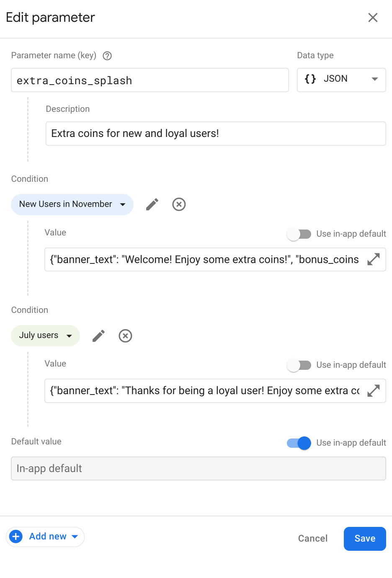This screenshot has height=578, width=392.
Task: Remove the New Users in November condition
Action: tap(179, 204)
